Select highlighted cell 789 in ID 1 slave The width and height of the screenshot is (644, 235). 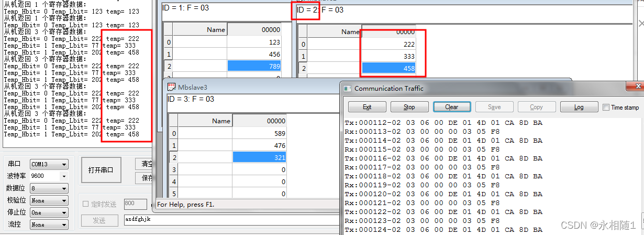click(254, 66)
